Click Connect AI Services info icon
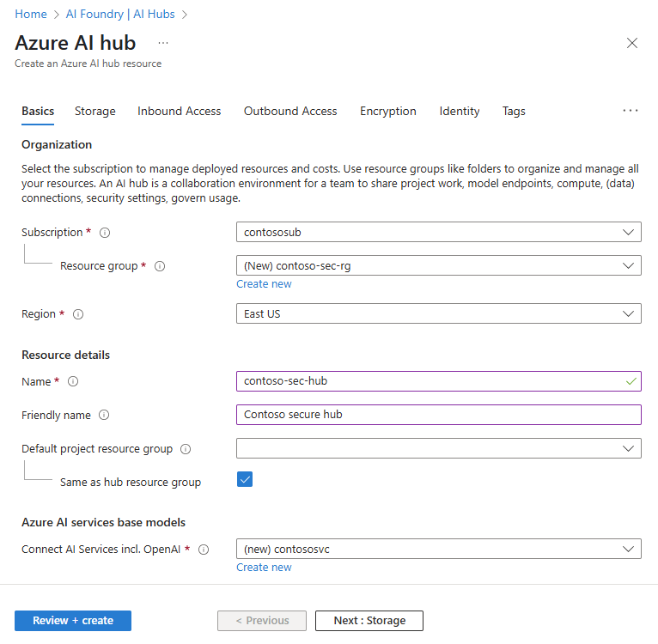The height and width of the screenshot is (644, 658). click(x=204, y=550)
